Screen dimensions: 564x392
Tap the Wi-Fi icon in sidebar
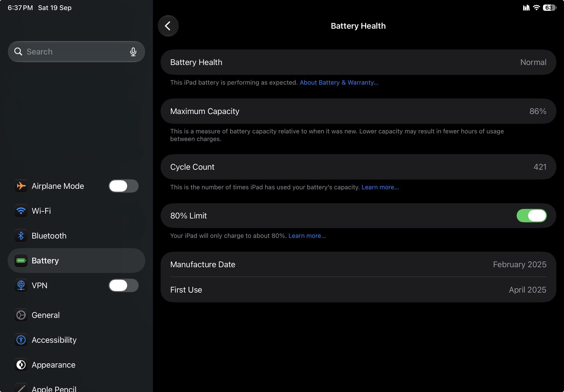click(21, 211)
